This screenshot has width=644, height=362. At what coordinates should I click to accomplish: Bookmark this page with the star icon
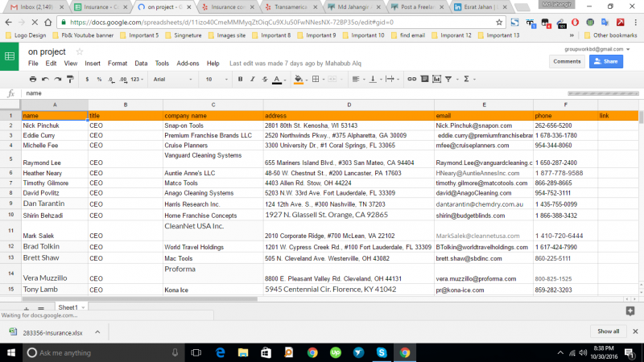click(499, 23)
